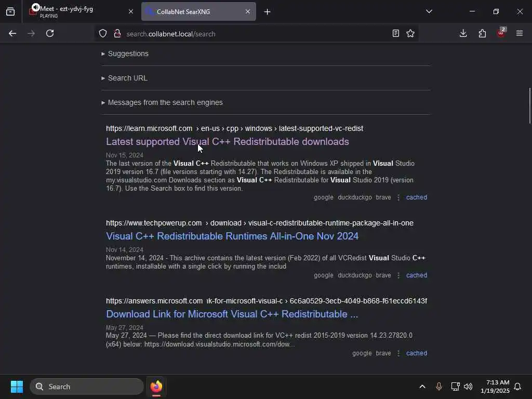Reload the current search page

tap(50, 33)
